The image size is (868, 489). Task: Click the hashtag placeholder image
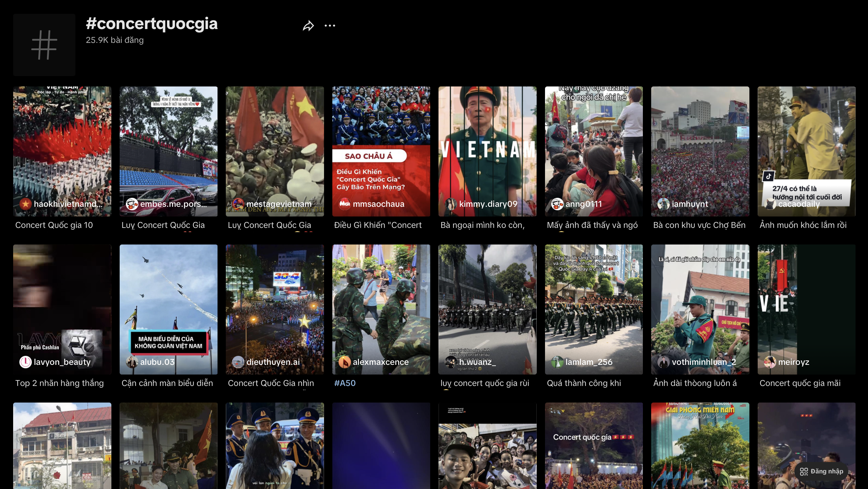[x=44, y=45]
